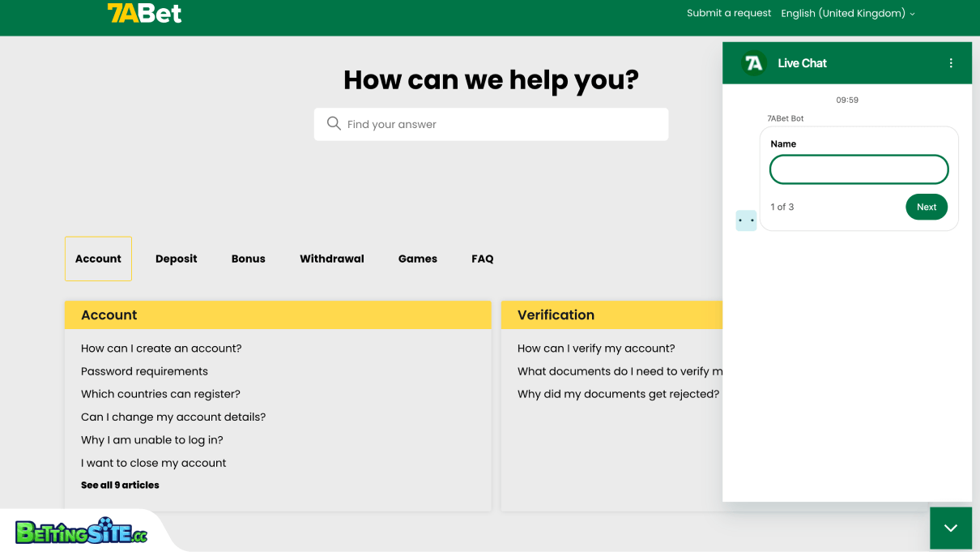Viewport: 980px width, 552px height.
Task: Click the Next button in the chat form
Action: tap(926, 207)
